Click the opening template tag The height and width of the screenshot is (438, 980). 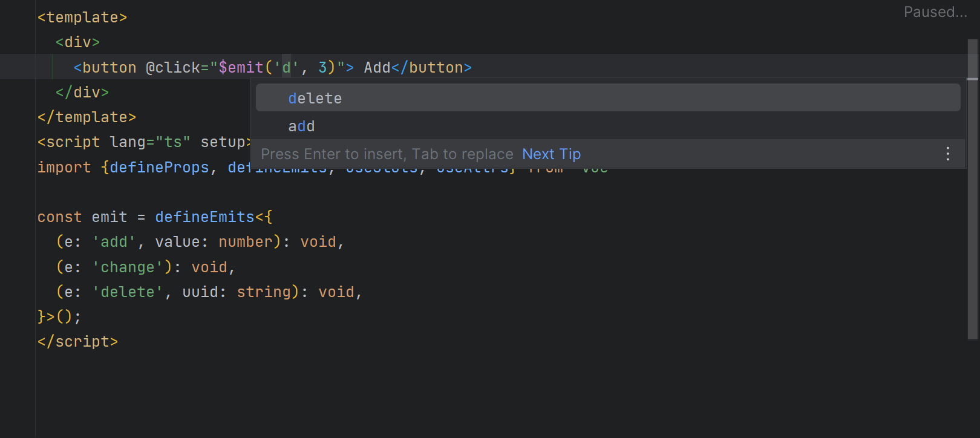82,18
